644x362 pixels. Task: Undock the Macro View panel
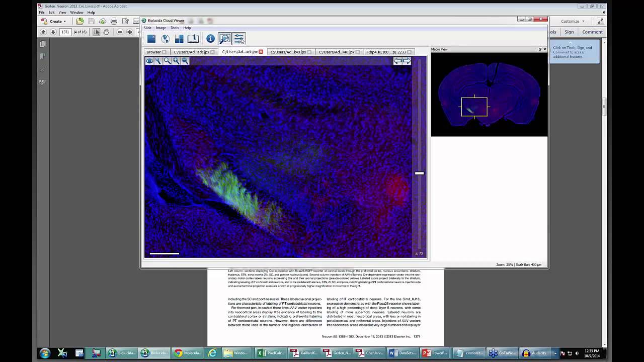click(540, 49)
